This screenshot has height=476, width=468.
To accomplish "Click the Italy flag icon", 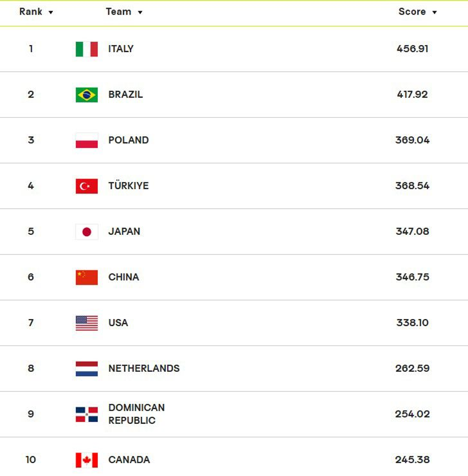I will click(x=87, y=49).
